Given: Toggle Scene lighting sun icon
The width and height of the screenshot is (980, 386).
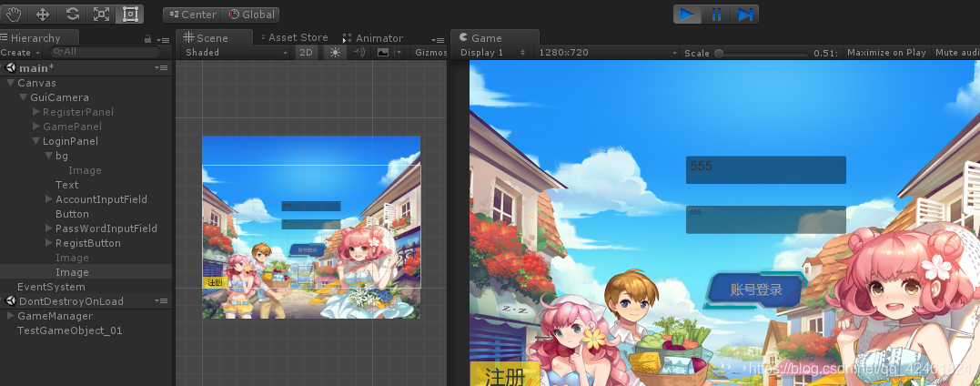Looking at the screenshot, I should [335, 53].
